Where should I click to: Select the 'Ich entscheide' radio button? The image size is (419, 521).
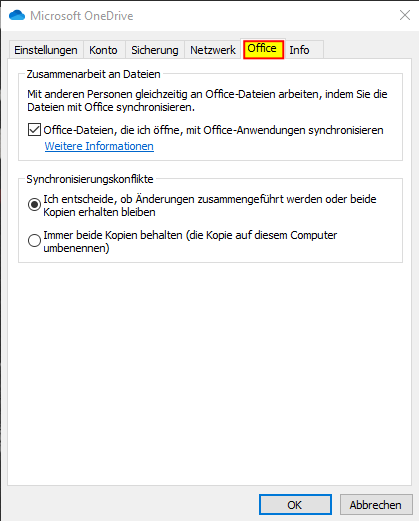coord(34,204)
